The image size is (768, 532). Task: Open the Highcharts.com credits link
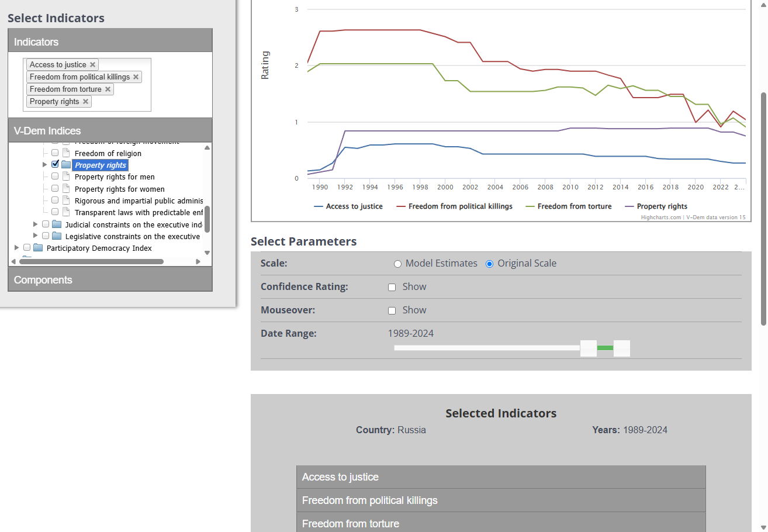point(661,217)
